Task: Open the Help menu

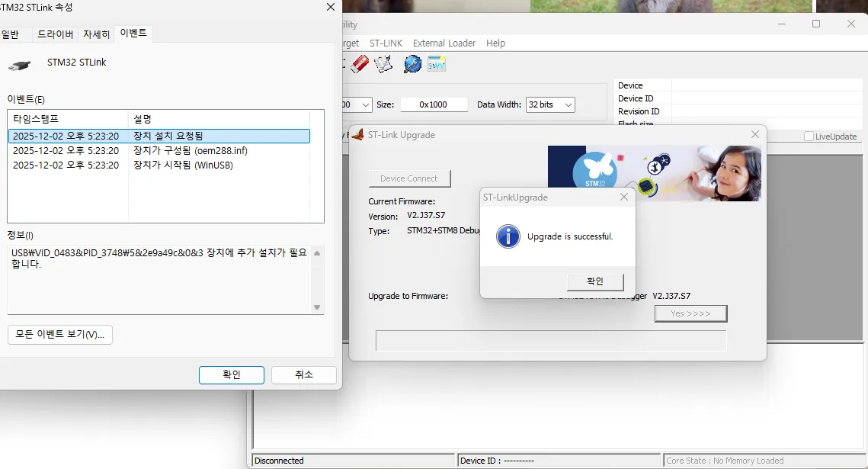Action: tap(495, 43)
